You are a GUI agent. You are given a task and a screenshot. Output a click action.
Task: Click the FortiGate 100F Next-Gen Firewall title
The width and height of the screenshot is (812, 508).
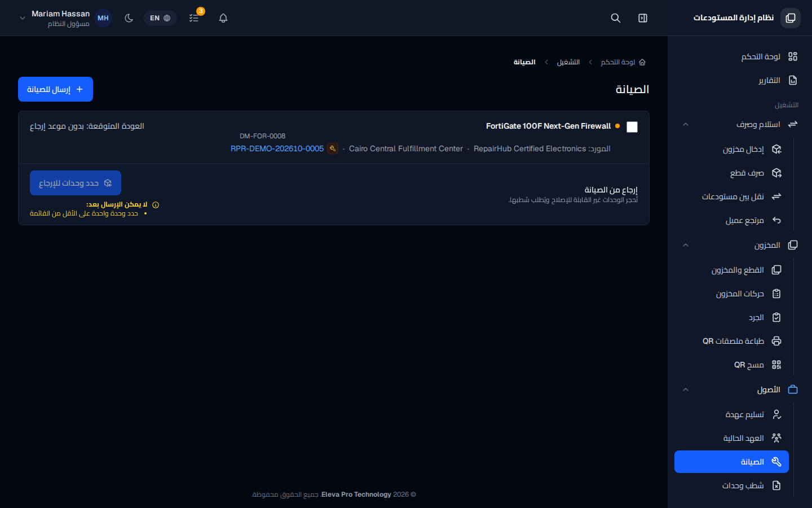[x=548, y=126]
